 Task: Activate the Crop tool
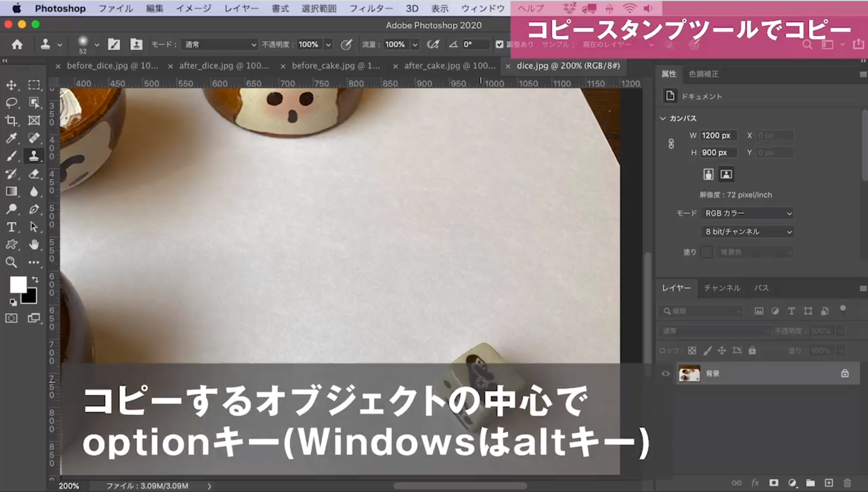[x=12, y=120]
